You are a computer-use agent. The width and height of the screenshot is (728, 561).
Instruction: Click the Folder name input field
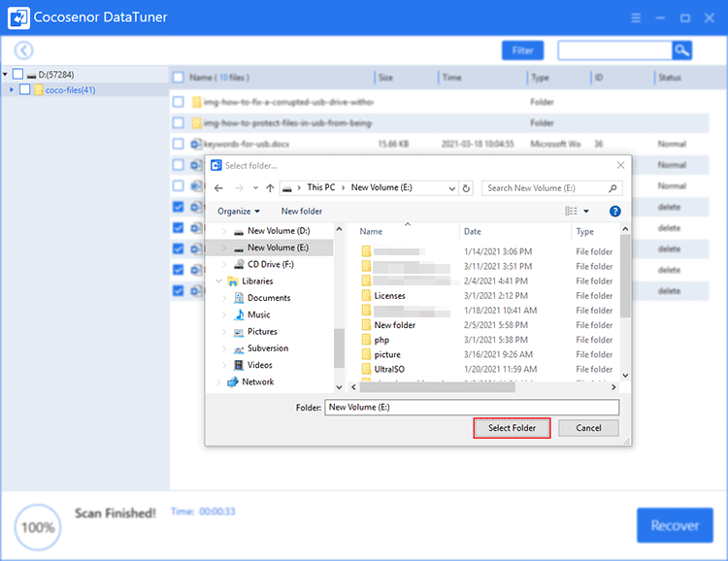click(x=472, y=408)
